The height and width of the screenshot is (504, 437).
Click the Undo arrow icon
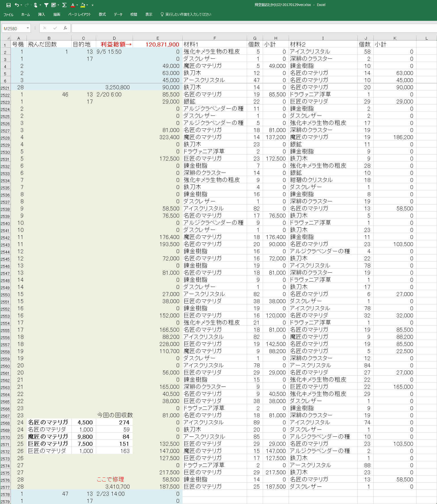point(17,5)
